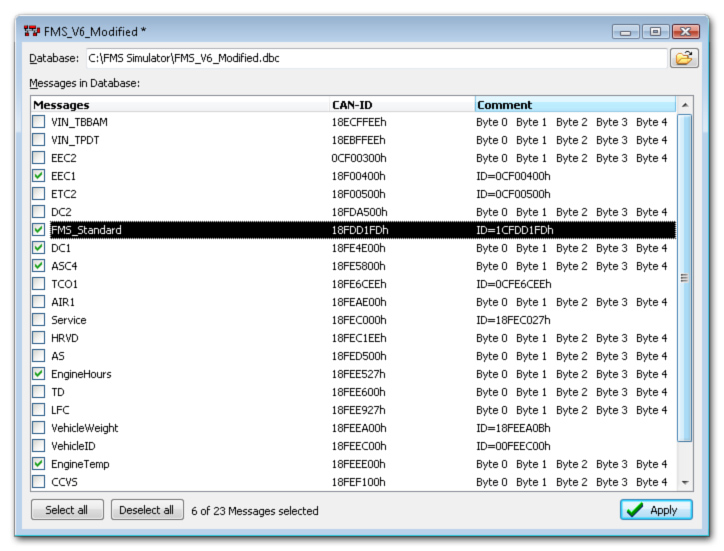Viewport: 724px width, 551px height.
Task: Check the Service message checkbox
Action: tap(39, 320)
